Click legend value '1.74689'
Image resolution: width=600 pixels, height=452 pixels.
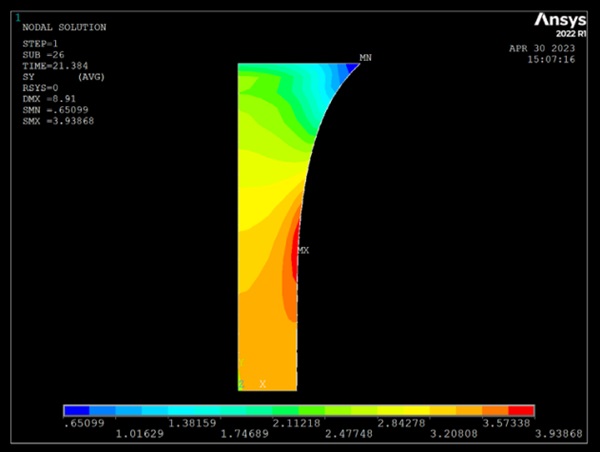pos(245,434)
